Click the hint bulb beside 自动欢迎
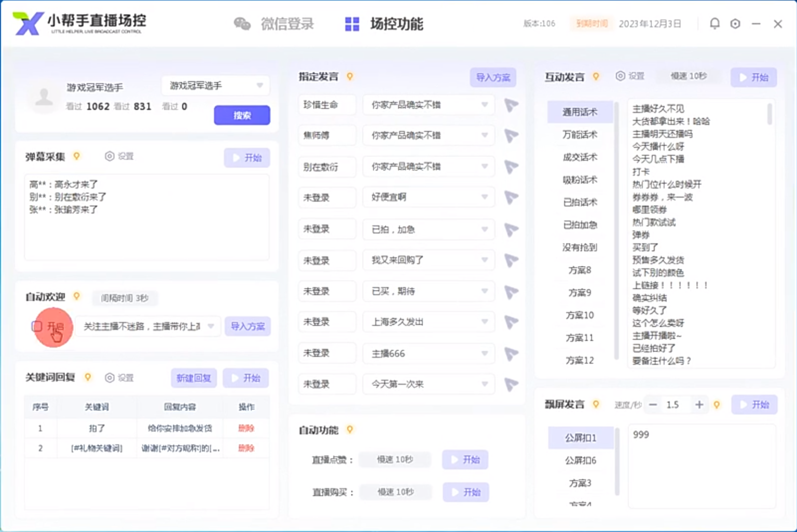797x532 pixels. click(x=76, y=296)
